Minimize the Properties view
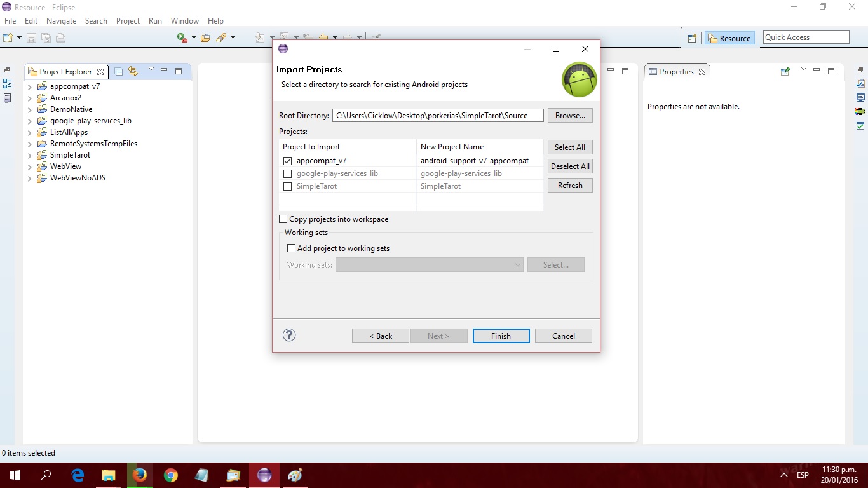 point(817,69)
